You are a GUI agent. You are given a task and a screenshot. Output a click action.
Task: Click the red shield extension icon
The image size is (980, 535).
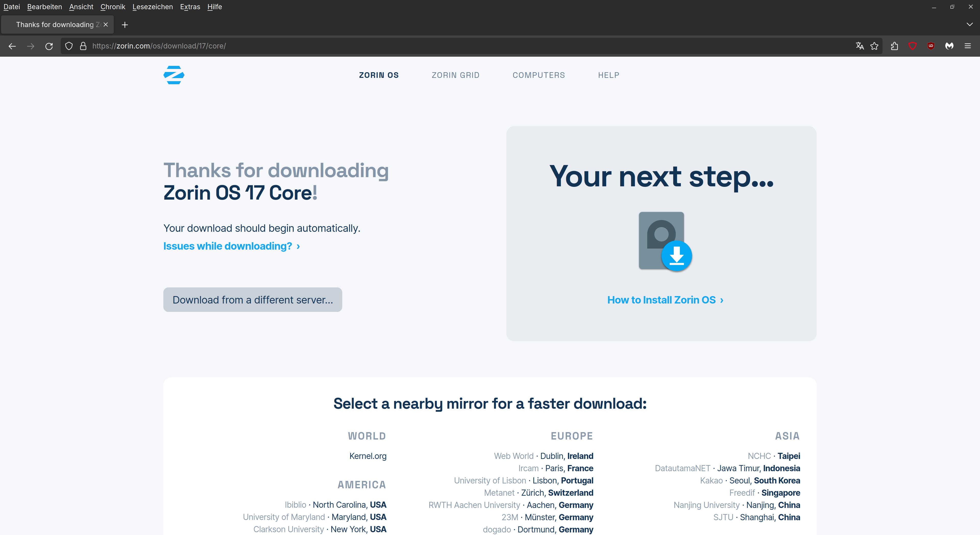click(913, 46)
